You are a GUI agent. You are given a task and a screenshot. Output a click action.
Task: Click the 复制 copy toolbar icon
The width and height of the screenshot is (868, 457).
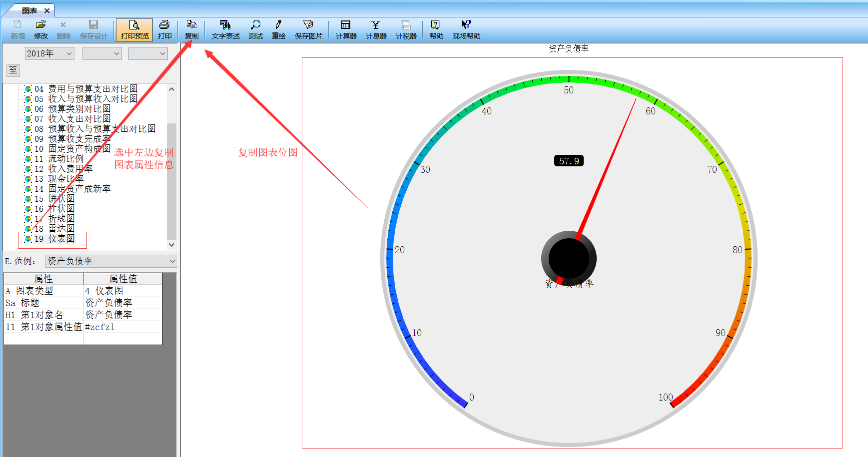click(x=191, y=25)
